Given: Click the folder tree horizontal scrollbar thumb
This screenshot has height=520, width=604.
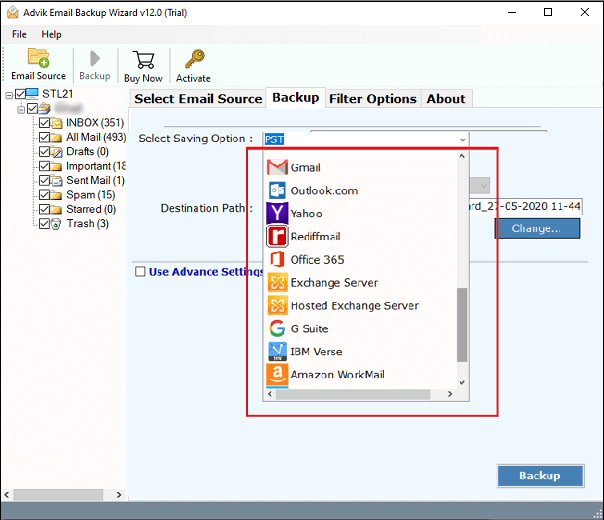Looking at the screenshot, I should [58, 495].
